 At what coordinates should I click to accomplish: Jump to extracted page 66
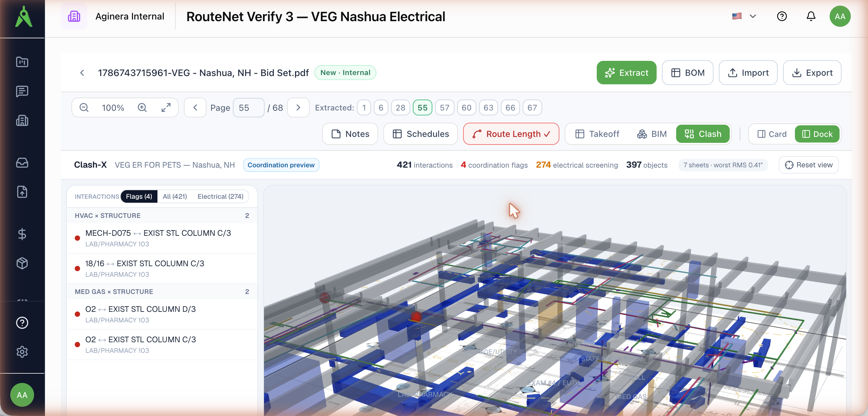point(510,107)
